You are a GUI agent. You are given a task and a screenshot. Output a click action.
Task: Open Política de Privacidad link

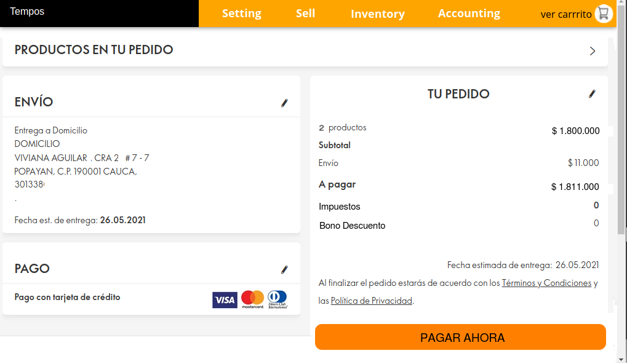[x=371, y=301]
